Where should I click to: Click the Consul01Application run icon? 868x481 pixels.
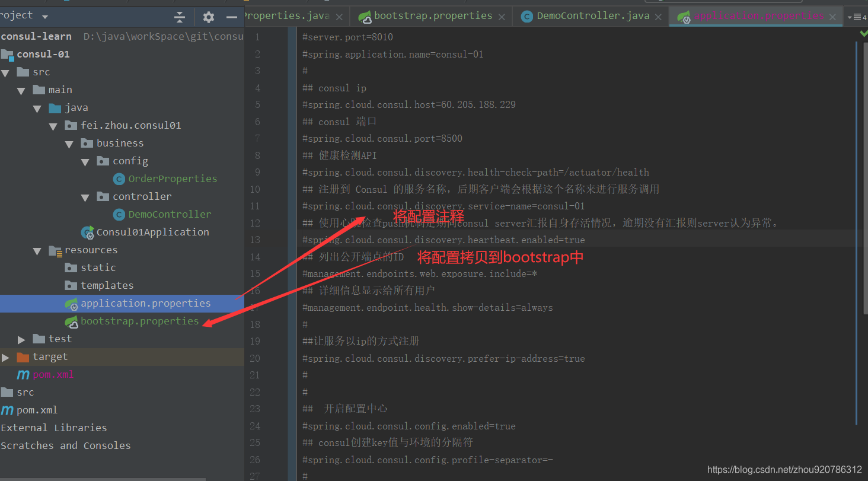87,232
